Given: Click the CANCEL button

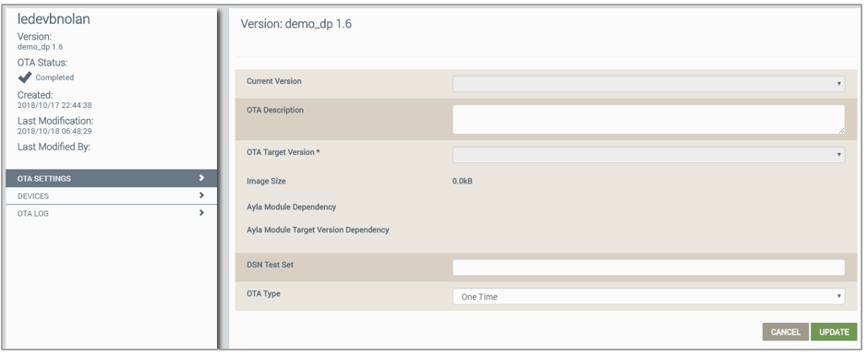Looking at the screenshot, I should point(786,332).
